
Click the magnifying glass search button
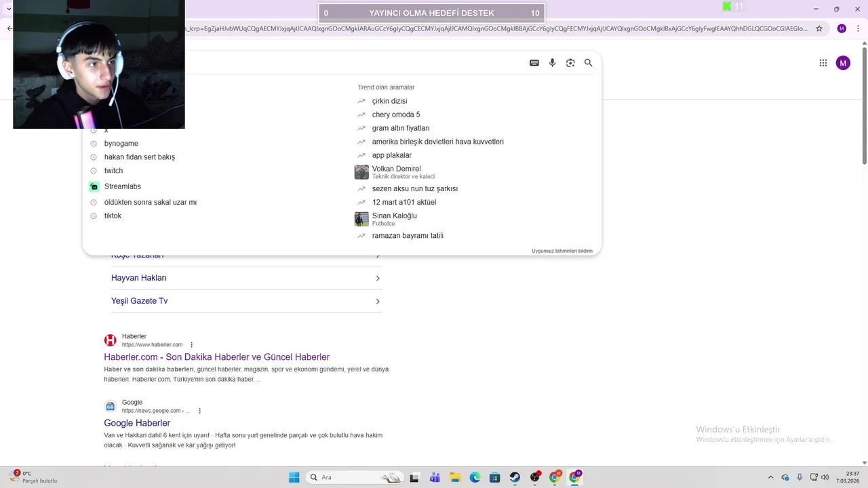click(x=589, y=63)
